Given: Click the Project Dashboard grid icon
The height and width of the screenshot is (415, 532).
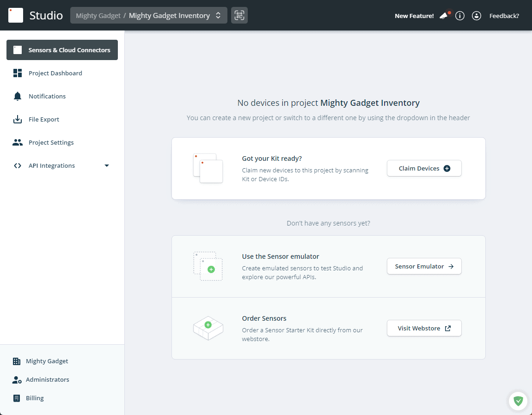Looking at the screenshot, I should tap(18, 73).
